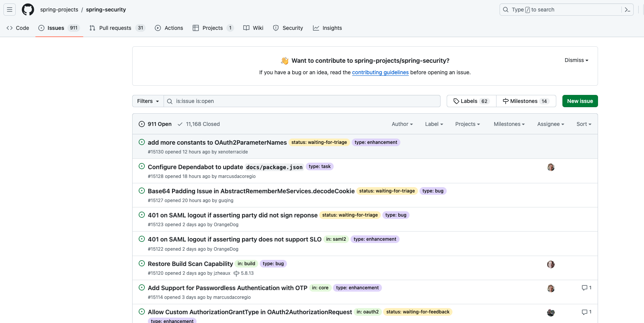Open the hamburger navigation menu
This screenshot has width=644, height=323.
10,10
